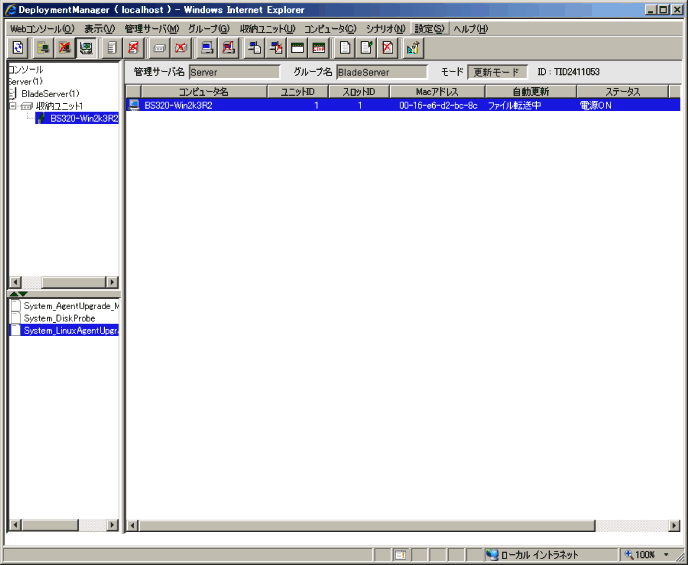This screenshot has height=565, width=688.
Task: Select BS320-Win2k3R2 in the tree view
Action: (x=83, y=118)
